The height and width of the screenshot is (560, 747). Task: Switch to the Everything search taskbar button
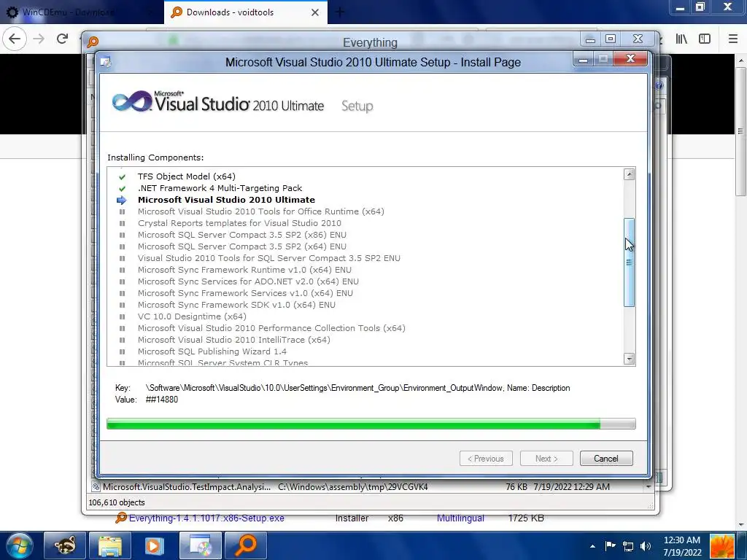click(245, 545)
